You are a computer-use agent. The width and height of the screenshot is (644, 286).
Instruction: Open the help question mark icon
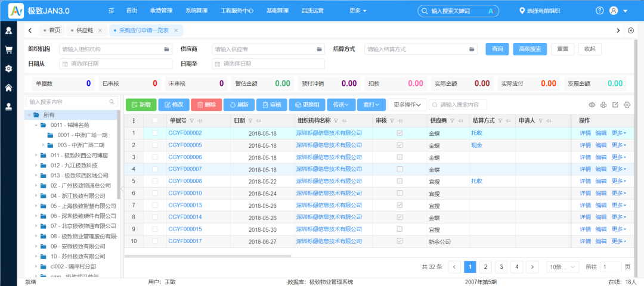coord(600,11)
